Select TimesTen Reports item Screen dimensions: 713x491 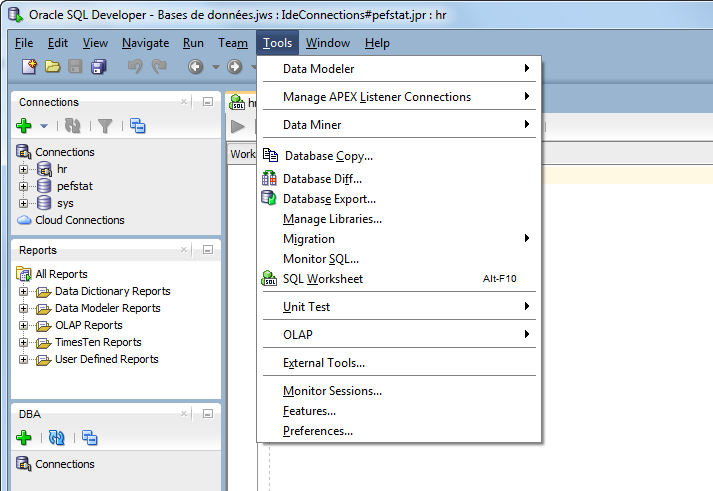[x=98, y=342]
